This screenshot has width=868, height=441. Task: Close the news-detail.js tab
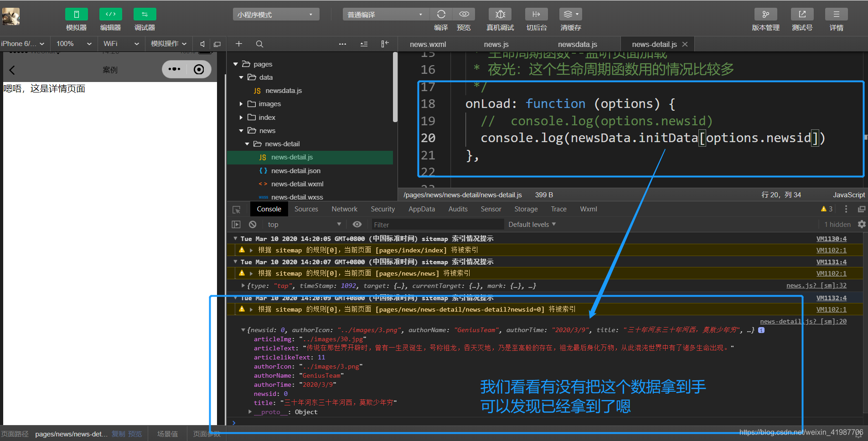[685, 44]
